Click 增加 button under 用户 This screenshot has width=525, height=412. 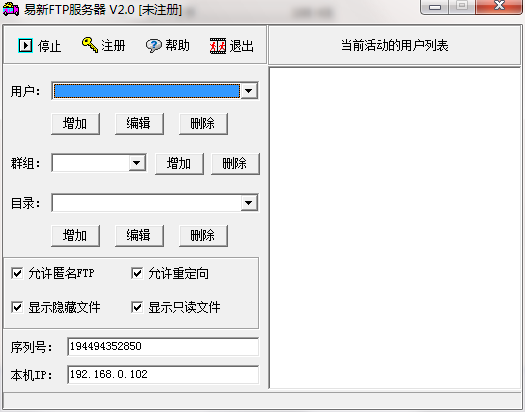tap(75, 124)
